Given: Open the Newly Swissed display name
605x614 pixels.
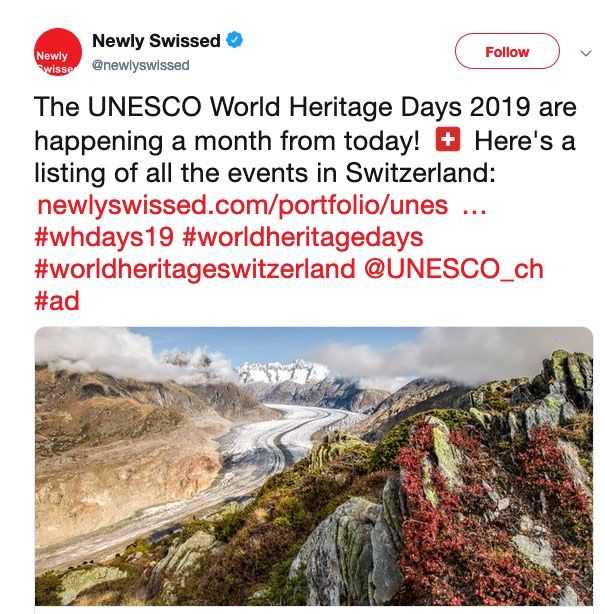Looking at the screenshot, I should point(155,41).
